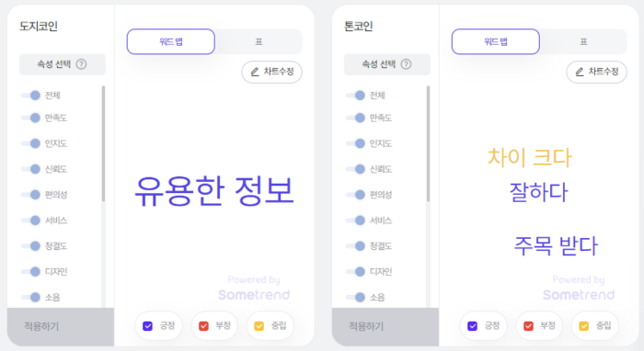
Task: Uncheck 긍정 checkbox under 도지코인 word map
Action: (x=147, y=326)
